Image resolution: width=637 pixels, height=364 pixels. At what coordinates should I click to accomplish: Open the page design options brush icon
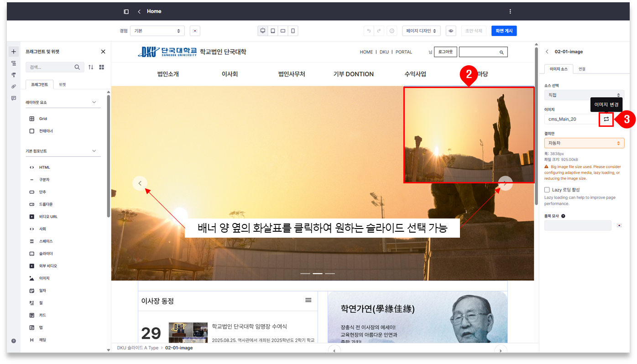tap(13, 75)
